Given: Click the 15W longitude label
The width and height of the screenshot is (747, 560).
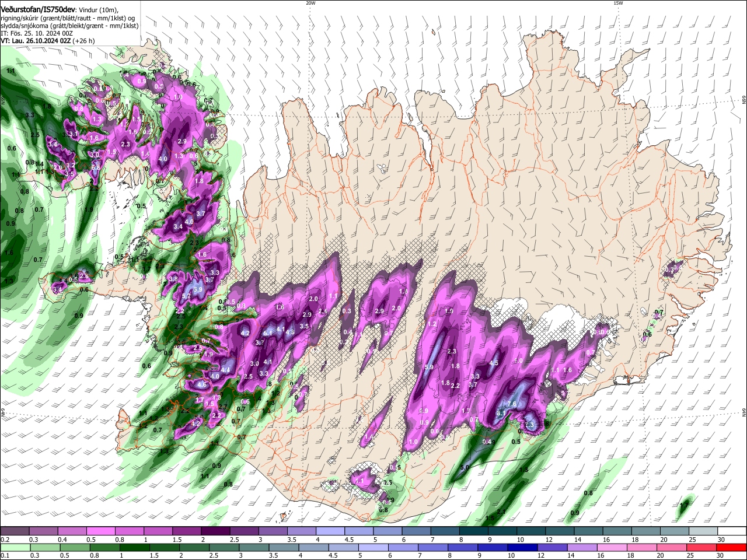Looking at the screenshot, I should (x=618, y=3).
